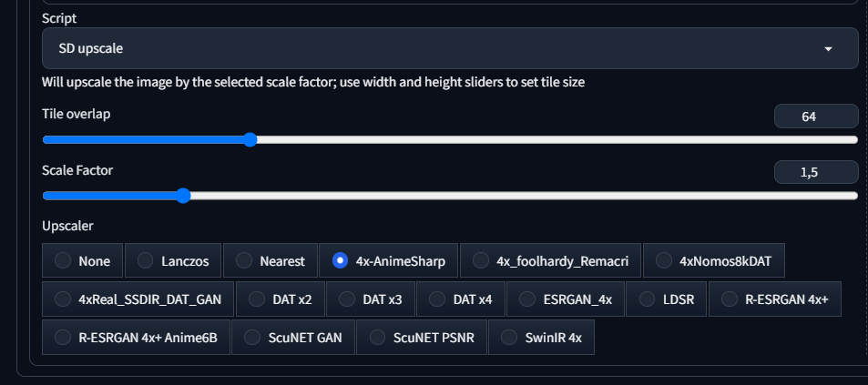Pick R-ESRGAN 4x+ Anime6B upscaler
868x385 pixels.
click(x=137, y=337)
